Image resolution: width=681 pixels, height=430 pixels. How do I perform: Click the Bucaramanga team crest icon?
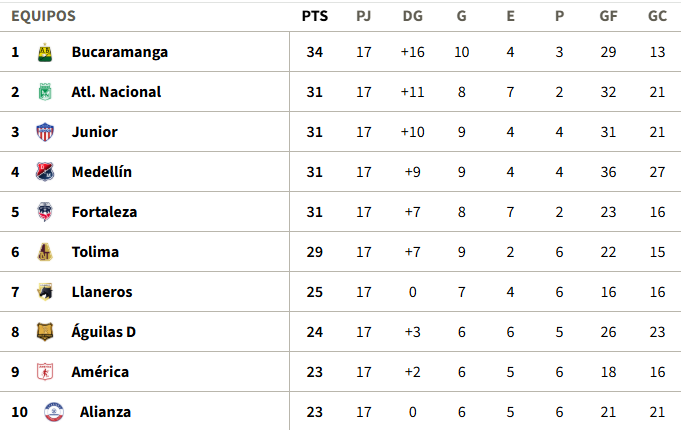tap(44, 52)
